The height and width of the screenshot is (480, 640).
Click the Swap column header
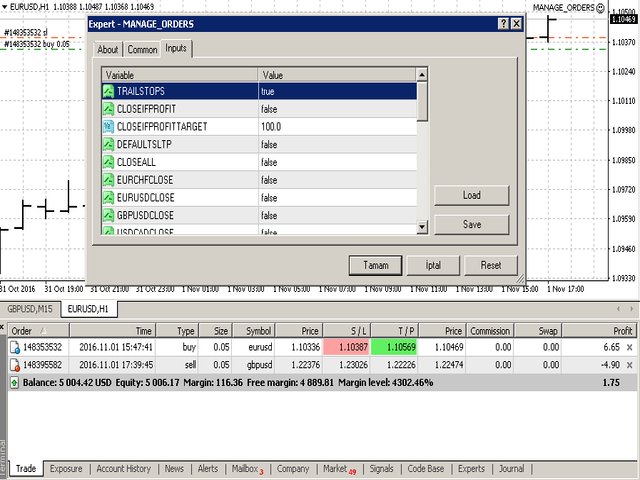(x=538, y=331)
